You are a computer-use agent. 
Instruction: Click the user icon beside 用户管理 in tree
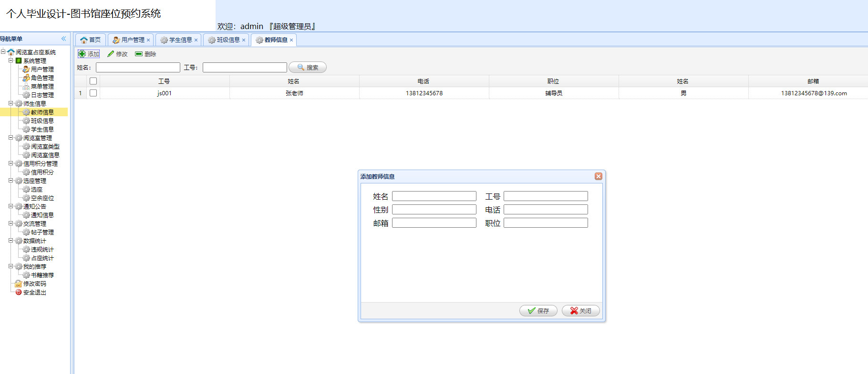(x=26, y=70)
